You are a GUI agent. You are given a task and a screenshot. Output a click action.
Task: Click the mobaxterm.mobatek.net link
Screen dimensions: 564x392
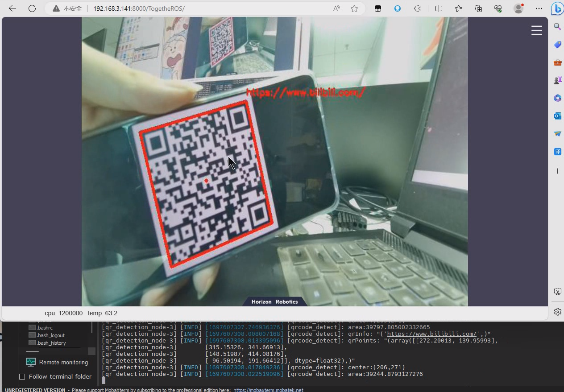(268, 390)
